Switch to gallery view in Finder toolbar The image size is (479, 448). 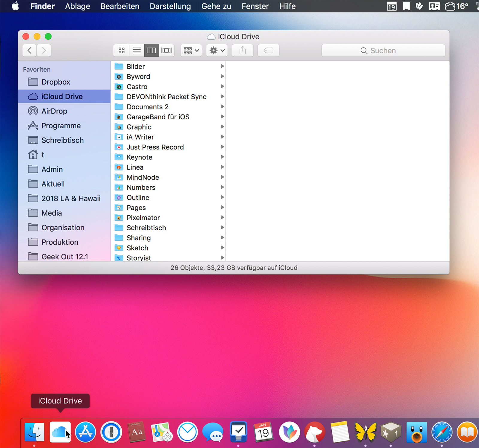[166, 51]
